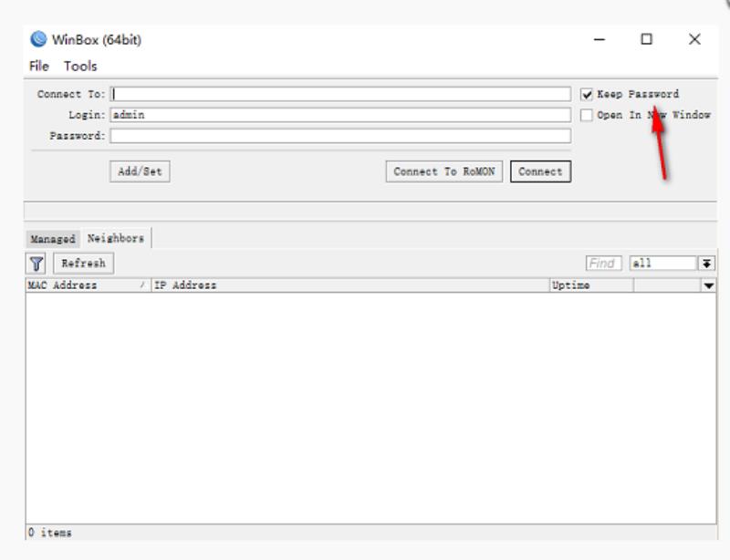This screenshot has height=560, width=730.
Task: Click the Add/Set button
Action: click(x=140, y=171)
